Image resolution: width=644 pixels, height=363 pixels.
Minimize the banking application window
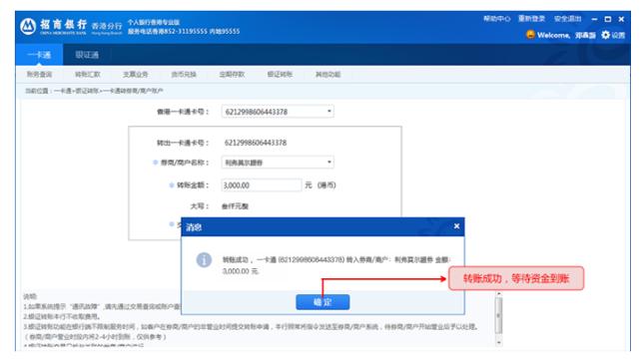[x=594, y=19]
